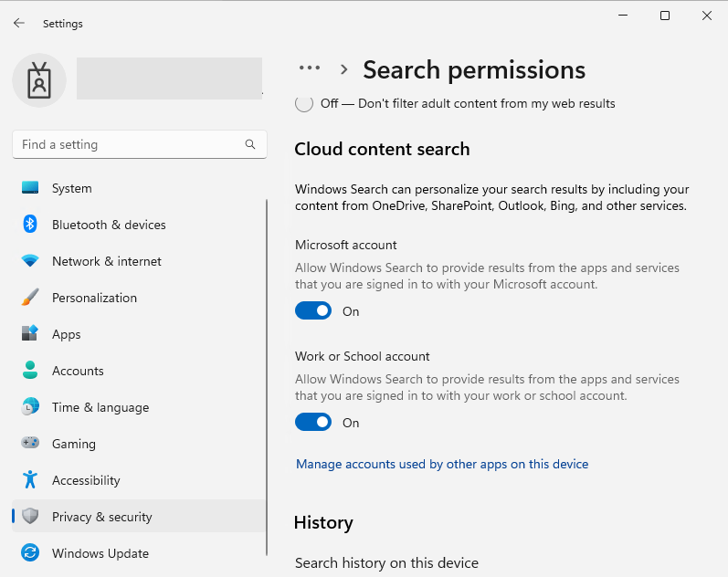Open the Apps settings page
Viewport: 728px width, 577px height.
[x=139, y=334]
